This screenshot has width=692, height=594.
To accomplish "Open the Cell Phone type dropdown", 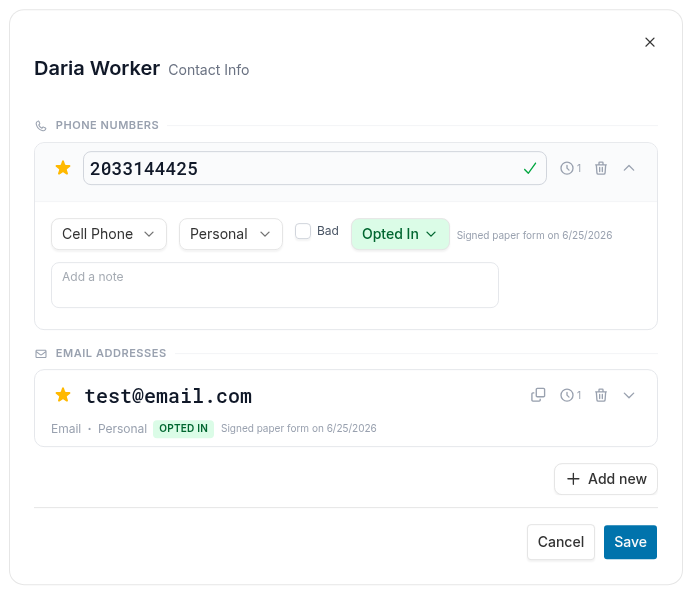I will click(x=109, y=234).
